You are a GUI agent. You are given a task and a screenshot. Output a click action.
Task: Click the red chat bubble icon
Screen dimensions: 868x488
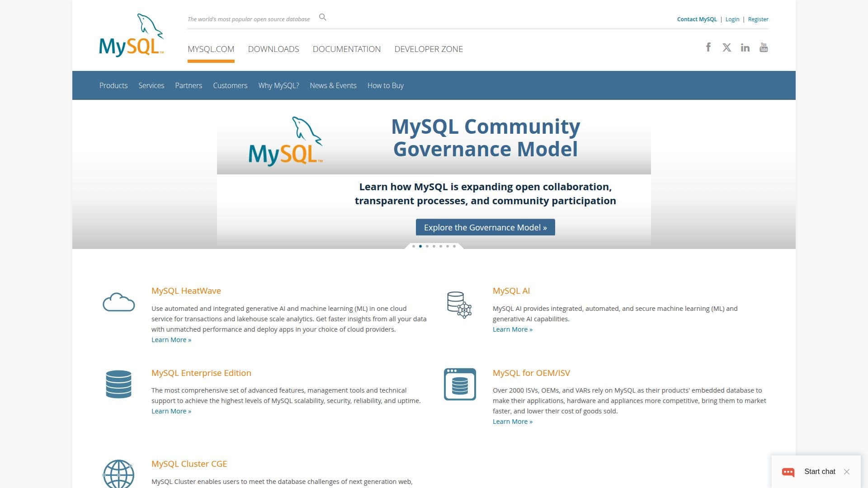788,472
